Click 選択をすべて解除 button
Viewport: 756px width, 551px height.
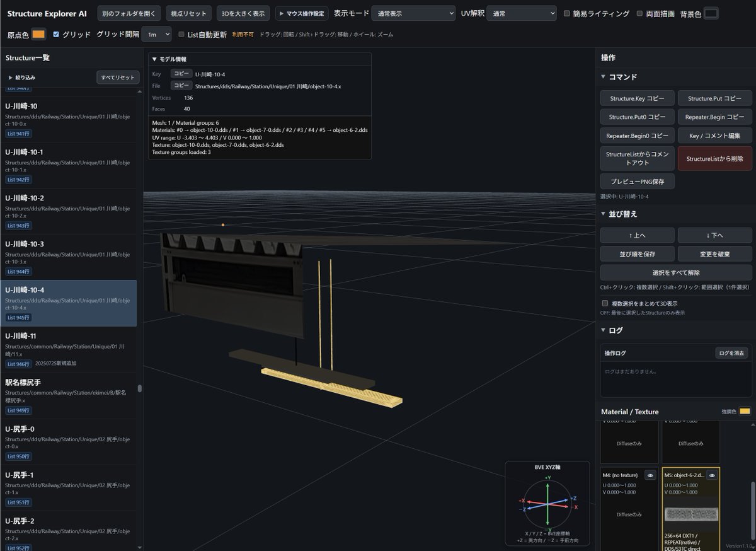[x=676, y=273]
